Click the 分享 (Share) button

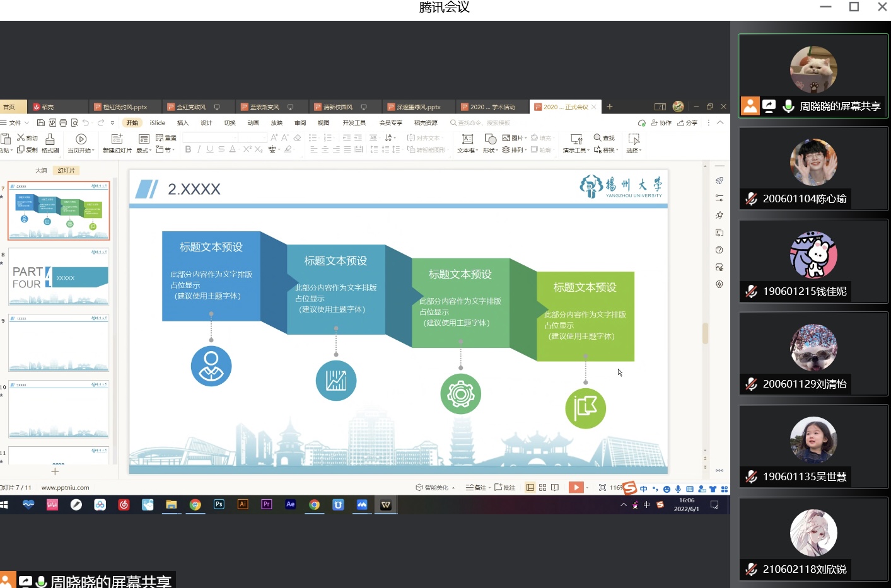pos(688,123)
